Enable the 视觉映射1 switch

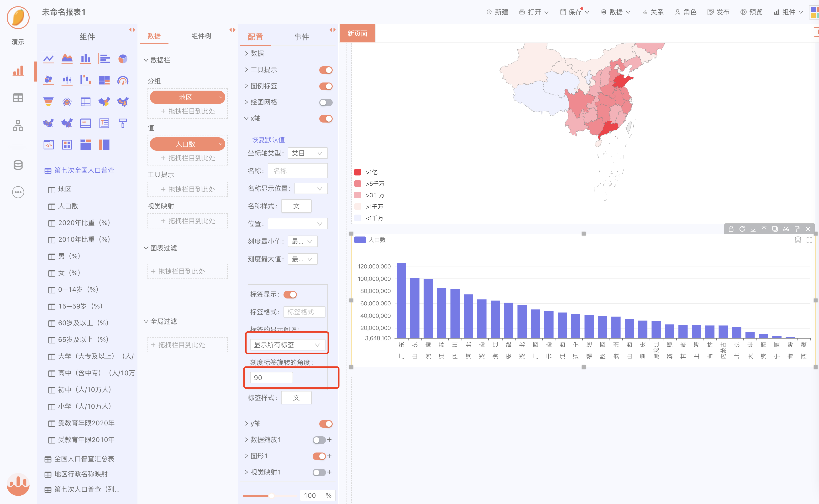coord(319,472)
